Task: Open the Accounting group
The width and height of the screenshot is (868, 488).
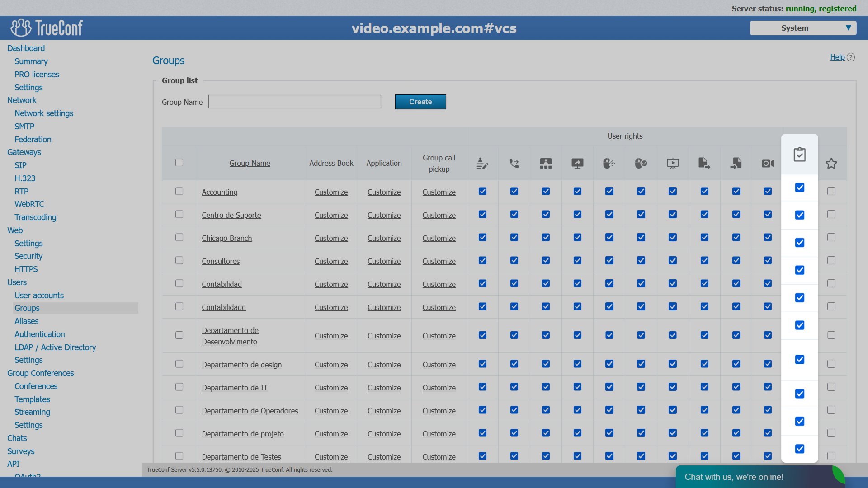Action: tap(219, 192)
